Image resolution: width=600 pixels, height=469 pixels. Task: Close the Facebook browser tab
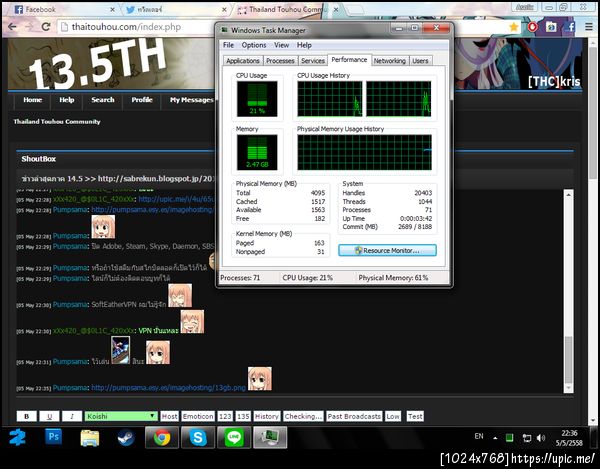click(x=112, y=10)
